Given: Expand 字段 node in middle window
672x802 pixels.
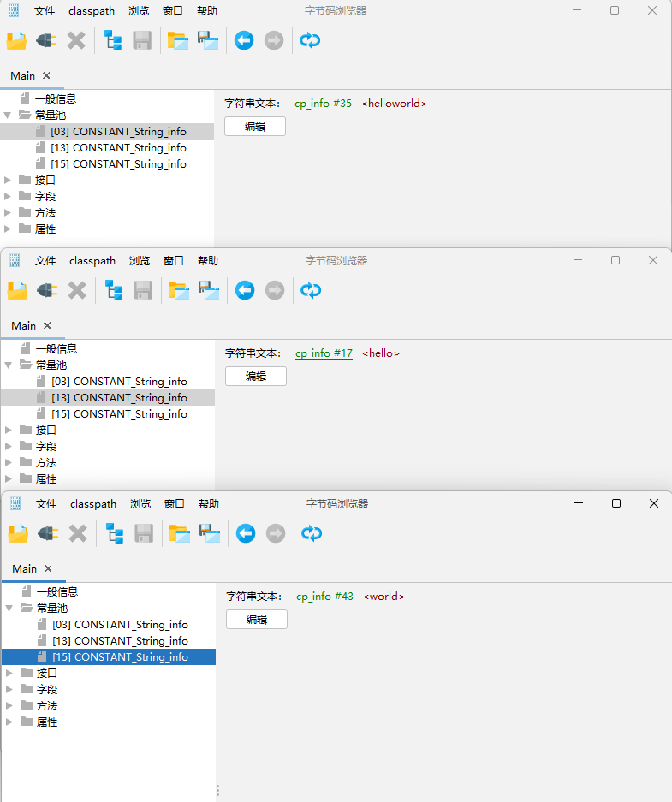Looking at the screenshot, I should (9, 447).
